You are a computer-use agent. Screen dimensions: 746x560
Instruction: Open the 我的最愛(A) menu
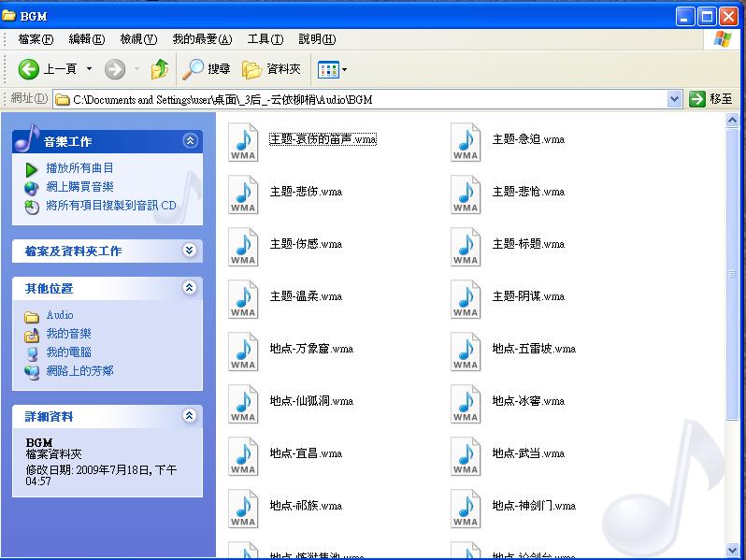click(202, 39)
